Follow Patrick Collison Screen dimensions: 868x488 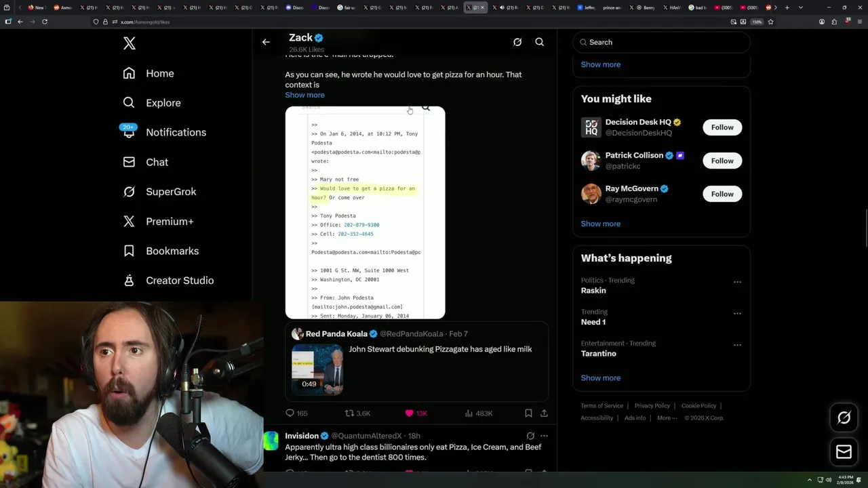722,161
